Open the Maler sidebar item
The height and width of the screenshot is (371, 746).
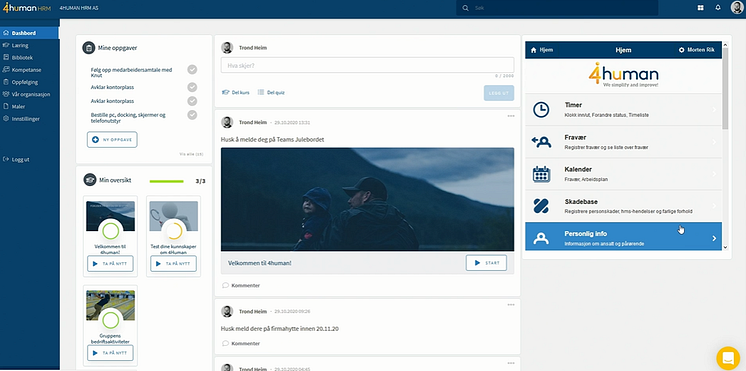click(29, 107)
